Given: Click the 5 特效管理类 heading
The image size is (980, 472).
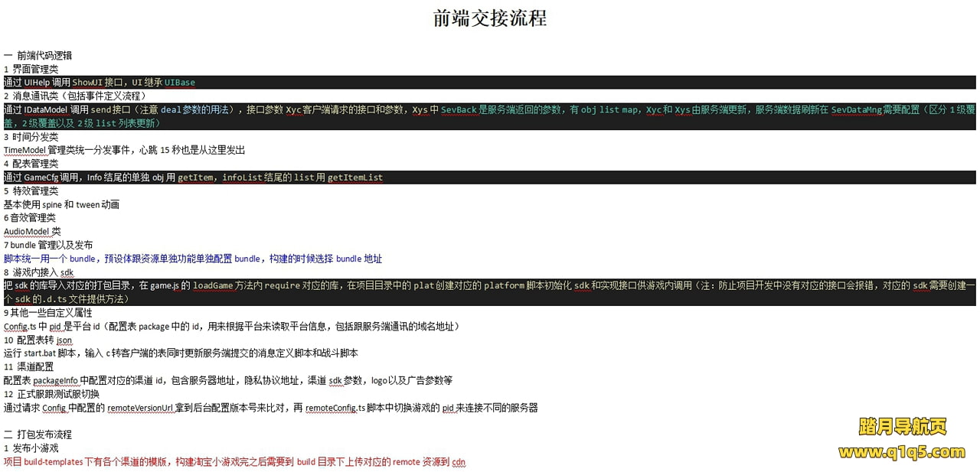Looking at the screenshot, I should click(31, 190).
